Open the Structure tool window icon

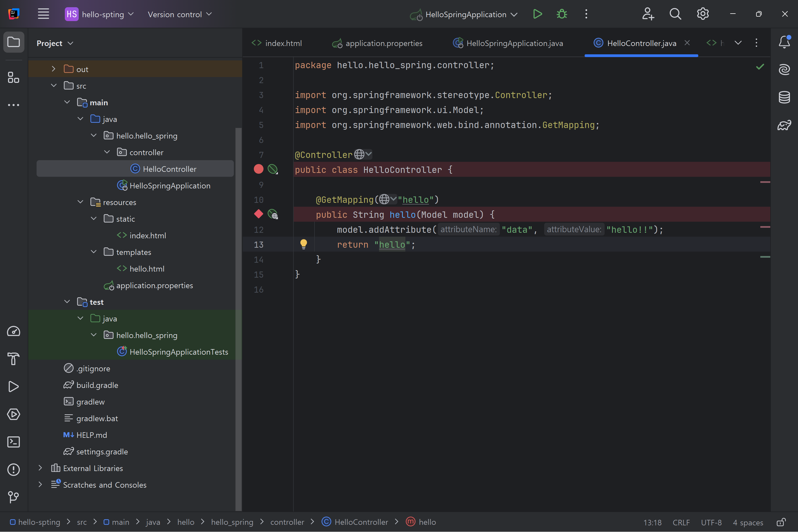tap(14, 77)
